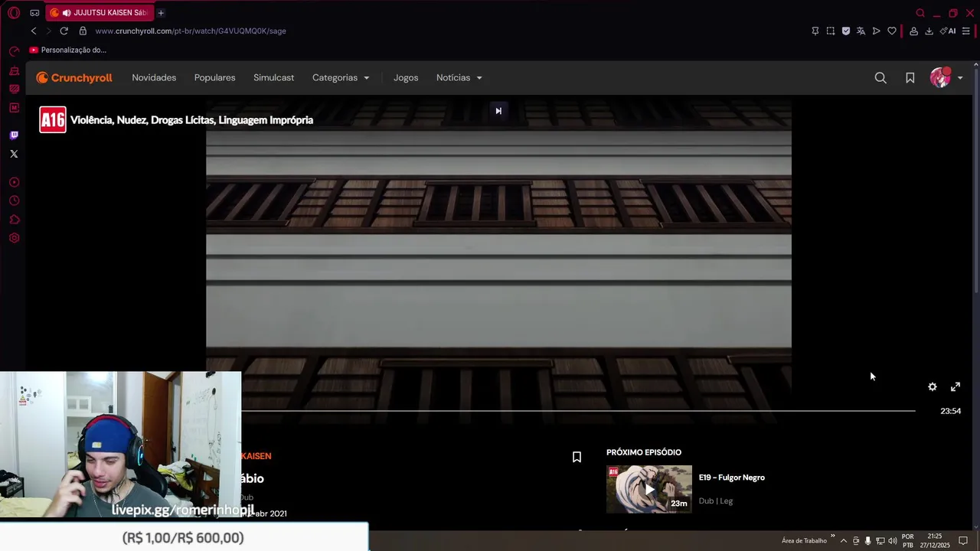This screenshot has height=551, width=980.
Task: Open the flow send arrow icon
Action: tap(877, 31)
